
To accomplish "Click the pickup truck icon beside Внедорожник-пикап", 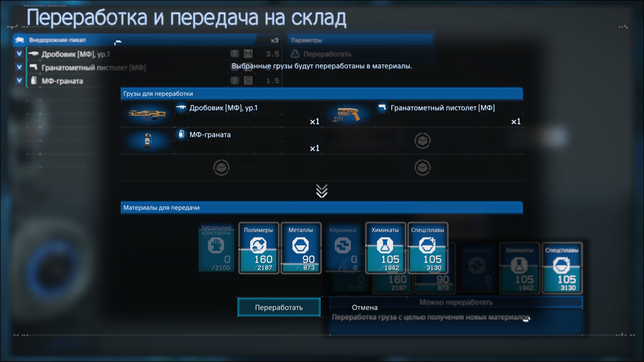I will (19, 40).
